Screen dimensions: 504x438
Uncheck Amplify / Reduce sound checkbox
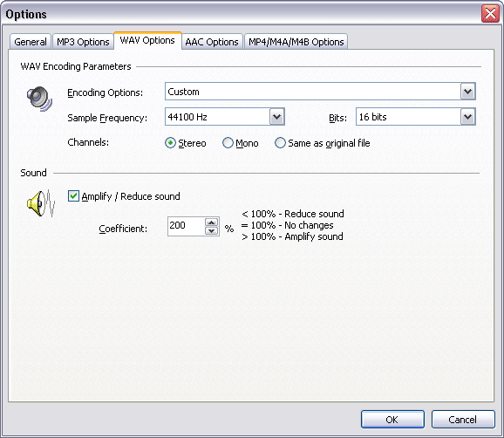(x=73, y=195)
